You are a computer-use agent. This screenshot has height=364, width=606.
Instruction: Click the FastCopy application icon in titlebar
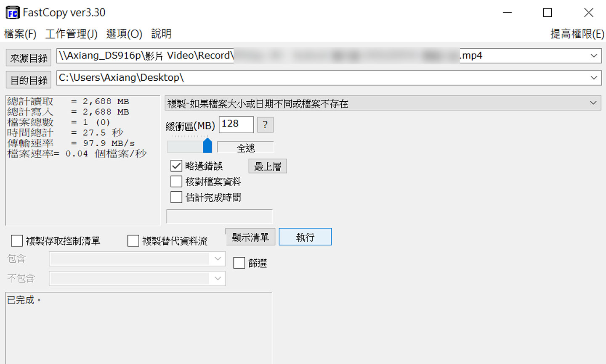[x=12, y=12]
